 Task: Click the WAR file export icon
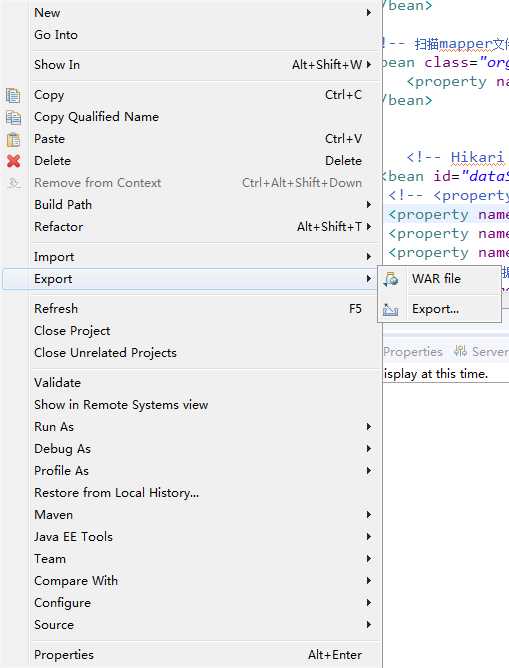pos(391,279)
